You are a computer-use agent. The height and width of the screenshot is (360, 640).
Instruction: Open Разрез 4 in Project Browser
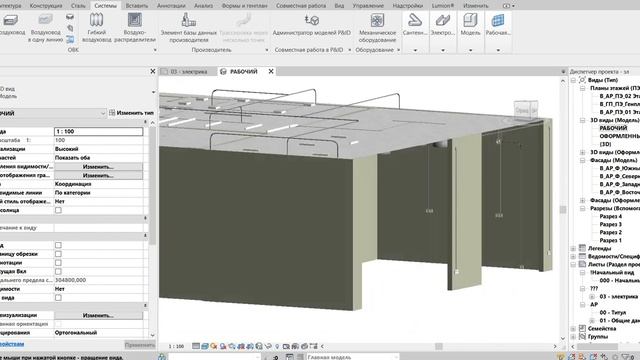[611, 216]
